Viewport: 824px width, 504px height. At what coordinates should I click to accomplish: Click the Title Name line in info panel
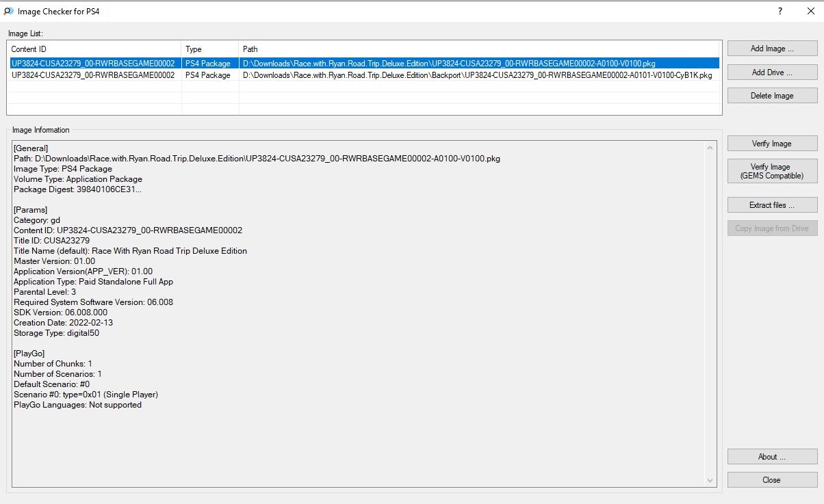130,251
